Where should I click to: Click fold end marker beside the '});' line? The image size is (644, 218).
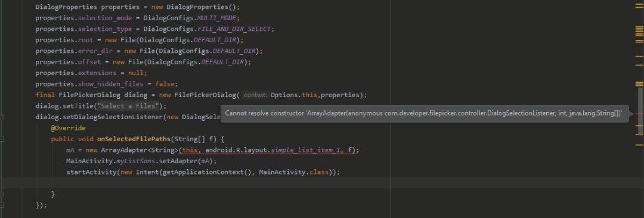click(2, 205)
